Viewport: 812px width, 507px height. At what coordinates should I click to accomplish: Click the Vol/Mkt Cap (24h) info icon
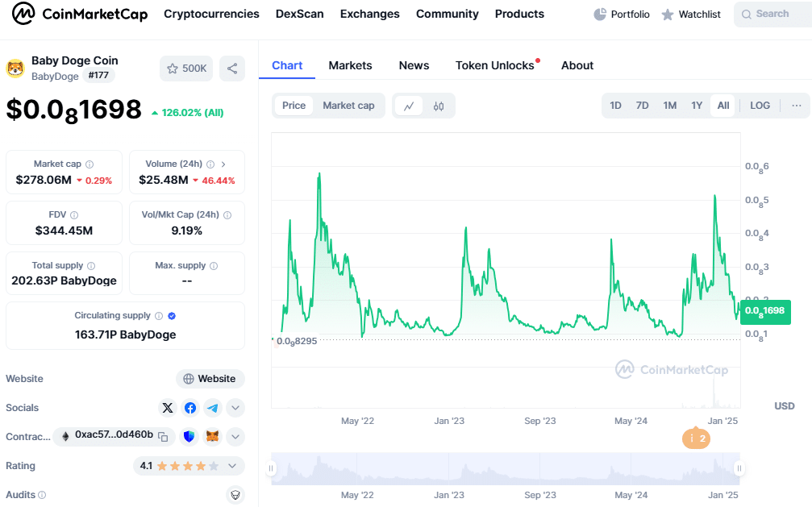tap(227, 215)
